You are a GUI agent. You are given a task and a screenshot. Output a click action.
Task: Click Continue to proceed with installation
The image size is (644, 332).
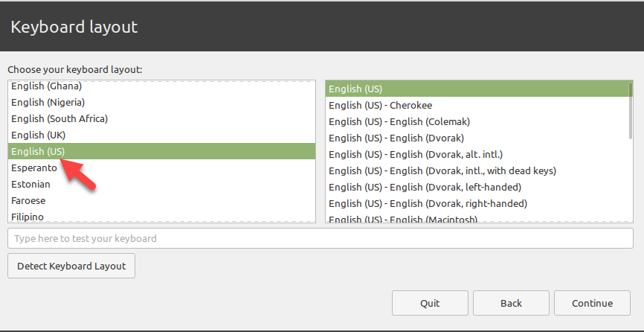592,303
